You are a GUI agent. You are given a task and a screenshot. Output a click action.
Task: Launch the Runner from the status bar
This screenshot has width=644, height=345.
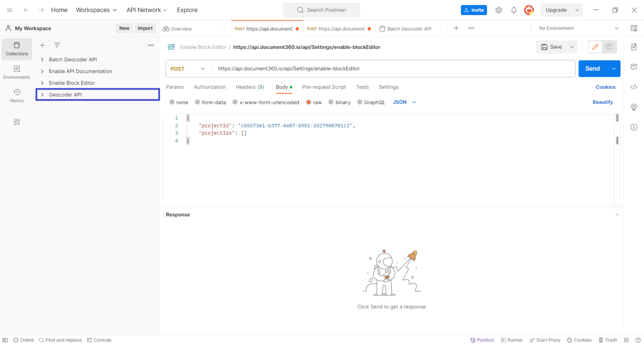512,340
